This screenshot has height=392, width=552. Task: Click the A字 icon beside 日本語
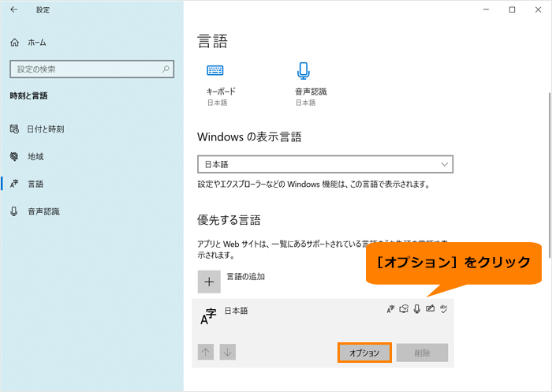coord(208,316)
